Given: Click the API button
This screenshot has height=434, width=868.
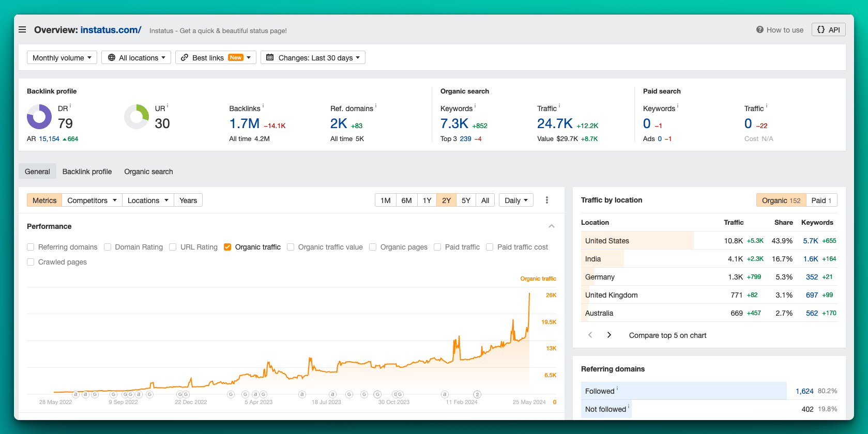Looking at the screenshot, I should click(x=828, y=30).
